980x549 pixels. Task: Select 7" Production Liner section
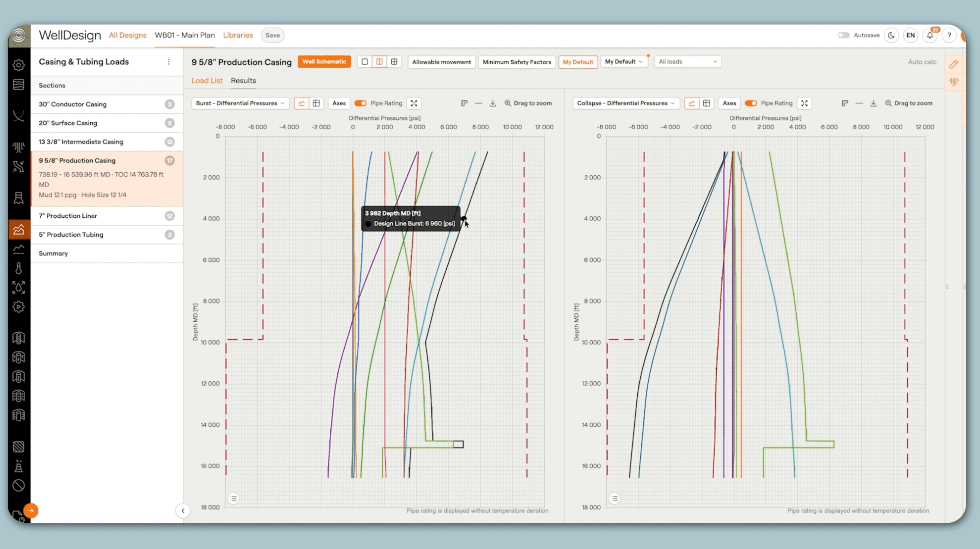pos(68,216)
